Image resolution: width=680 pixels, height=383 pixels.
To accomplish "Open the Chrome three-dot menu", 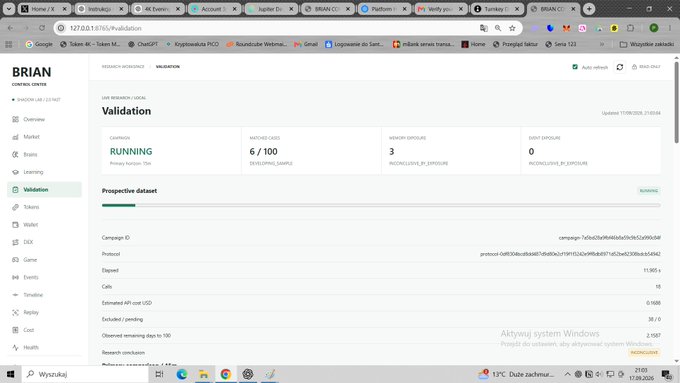I will coord(670,28).
